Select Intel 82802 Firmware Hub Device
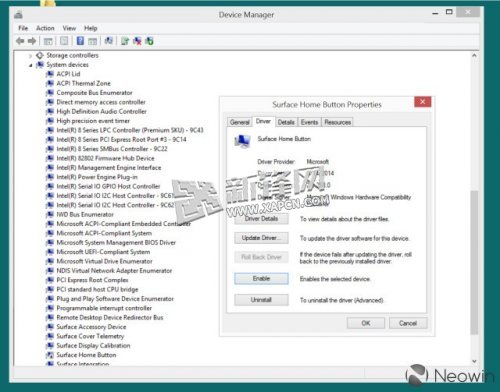500x392 pixels. coord(105,158)
